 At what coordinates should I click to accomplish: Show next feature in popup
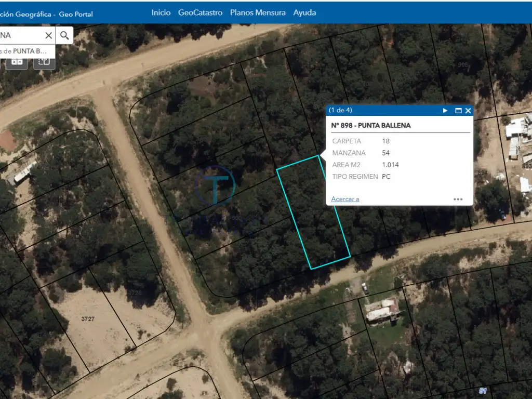point(445,111)
